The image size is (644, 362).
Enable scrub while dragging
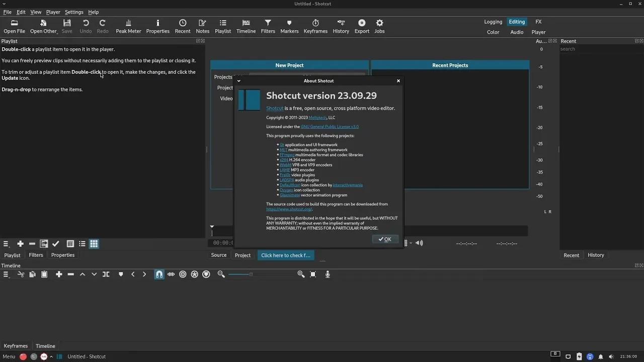(x=171, y=274)
